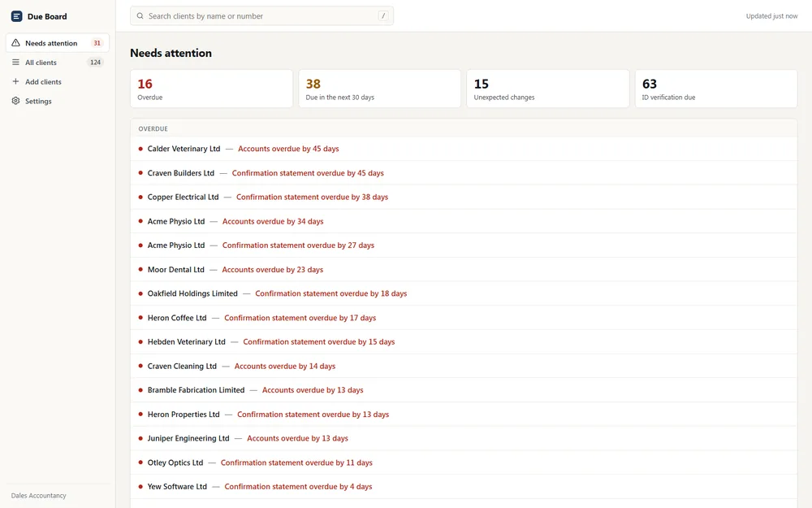The height and width of the screenshot is (508, 812).
Task: Open the 16 Overdue summary card
Action: pos(211,89)
